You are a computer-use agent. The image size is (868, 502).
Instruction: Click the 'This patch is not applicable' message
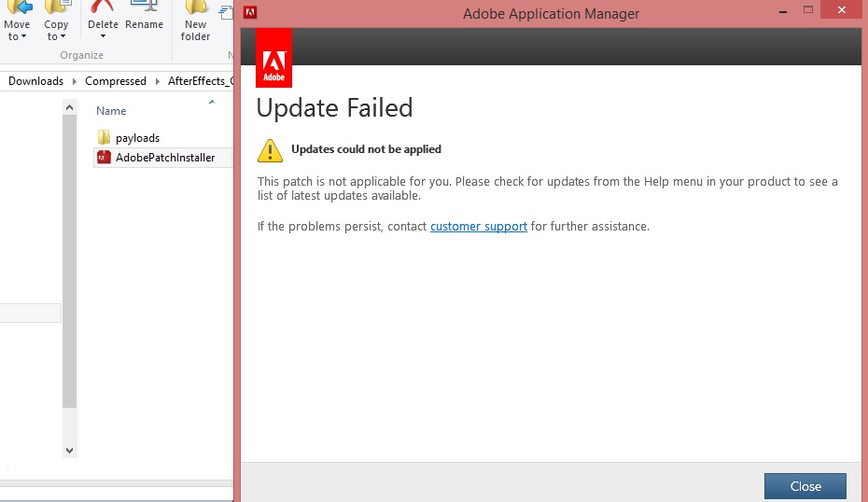(x=547, y=188)
